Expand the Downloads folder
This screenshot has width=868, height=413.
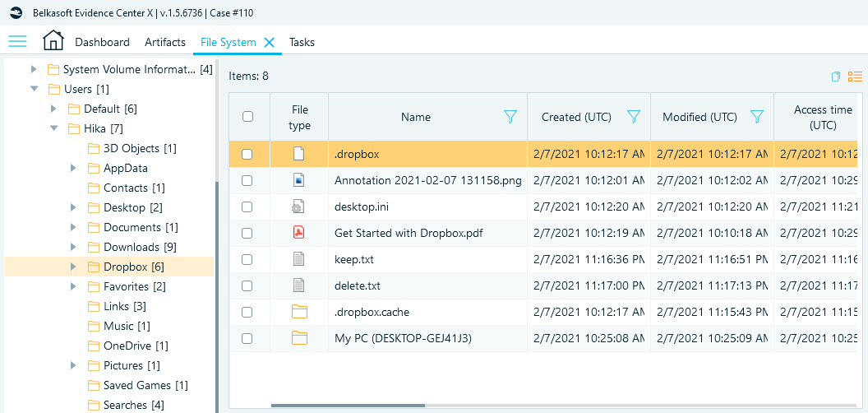click(x=74, y=247)
